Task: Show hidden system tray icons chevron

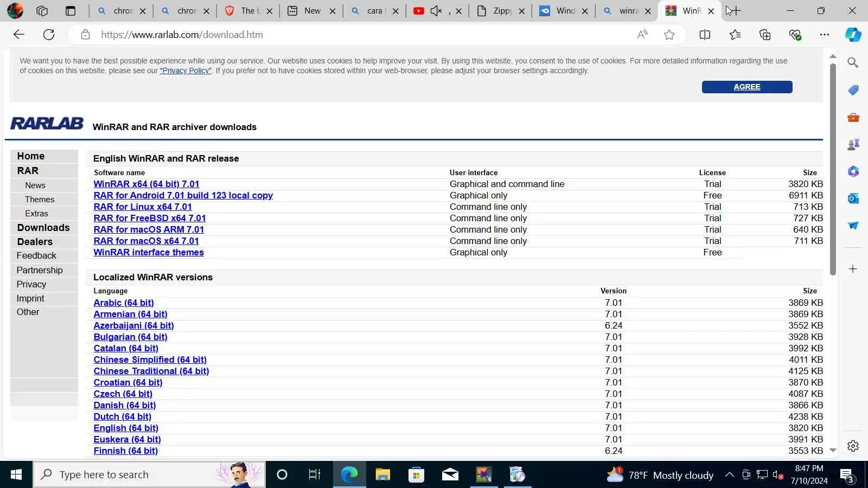Action: pos(730,475)
